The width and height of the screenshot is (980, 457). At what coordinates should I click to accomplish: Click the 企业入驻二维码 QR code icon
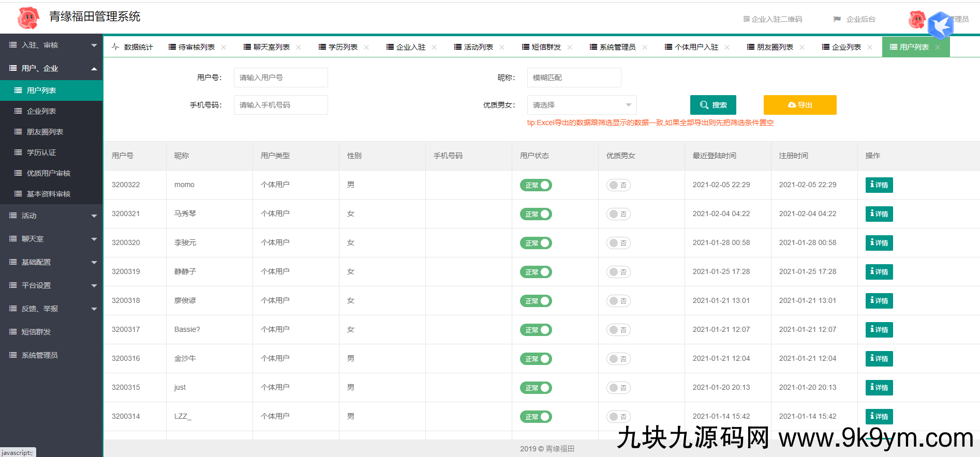[746, 19]
